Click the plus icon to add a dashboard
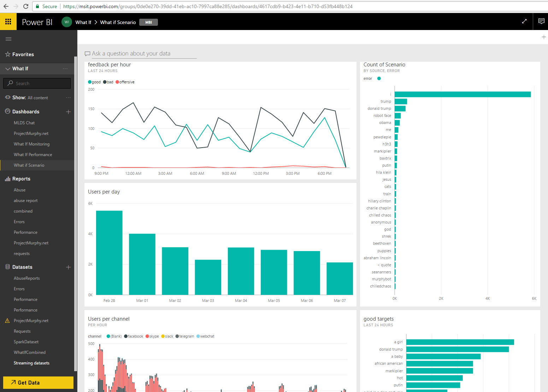548x392 pixels. point(68,112)
